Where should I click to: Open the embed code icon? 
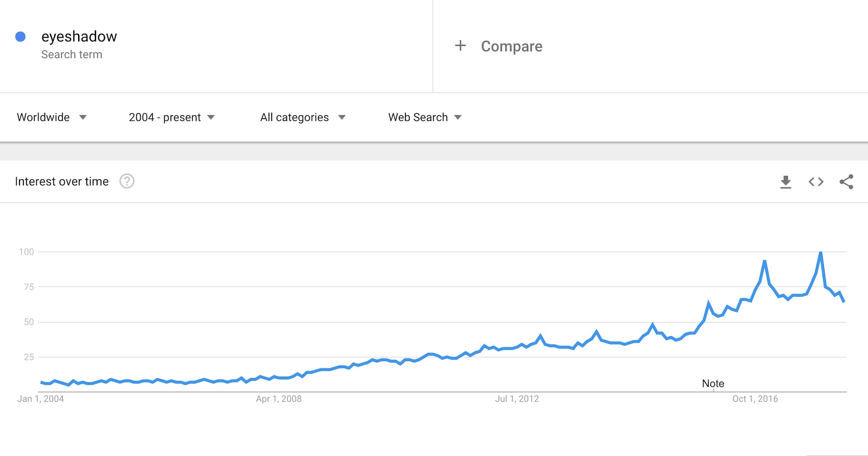point(816,181)
